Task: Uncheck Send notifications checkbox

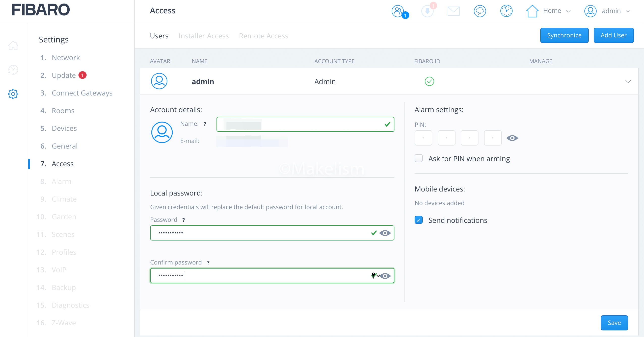Action: coord(419,220)
